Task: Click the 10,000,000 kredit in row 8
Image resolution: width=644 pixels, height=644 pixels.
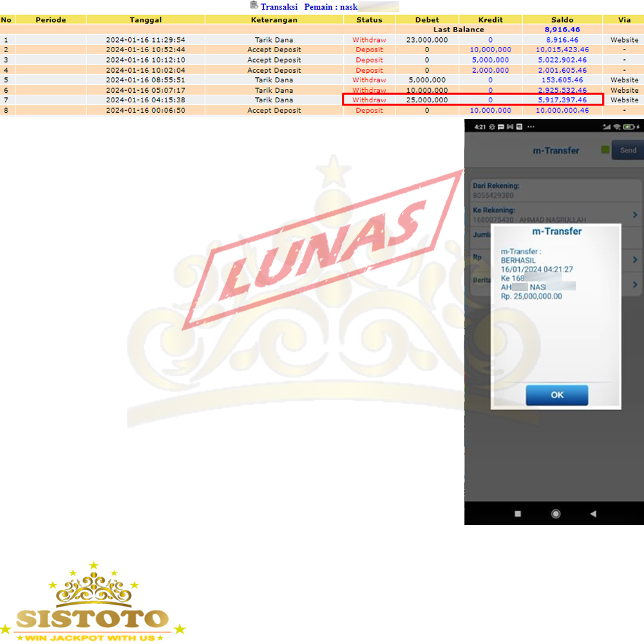Action: pos(490,110)
